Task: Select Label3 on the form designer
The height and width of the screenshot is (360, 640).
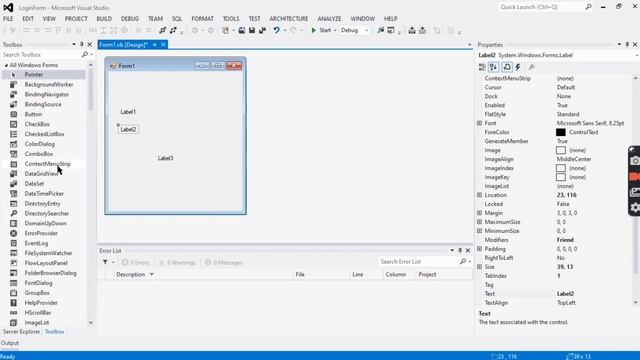Action: (165, 158)
